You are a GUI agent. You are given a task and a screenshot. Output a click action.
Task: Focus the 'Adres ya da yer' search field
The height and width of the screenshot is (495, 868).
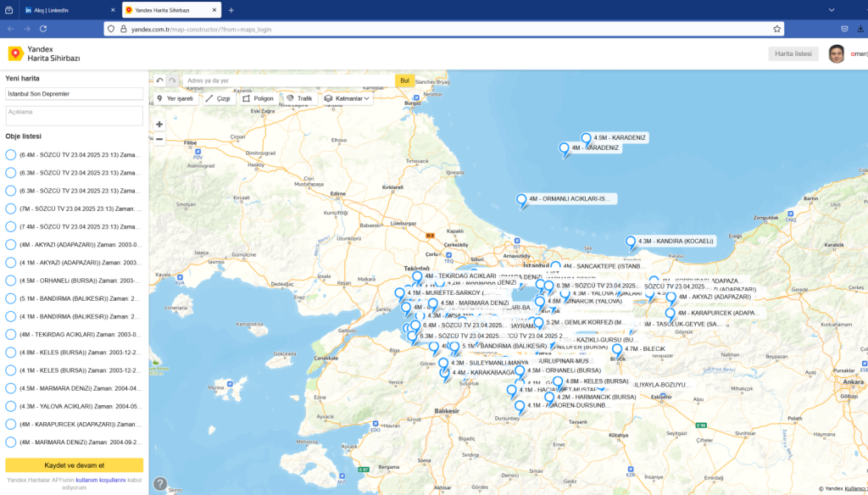pos(288,81)
